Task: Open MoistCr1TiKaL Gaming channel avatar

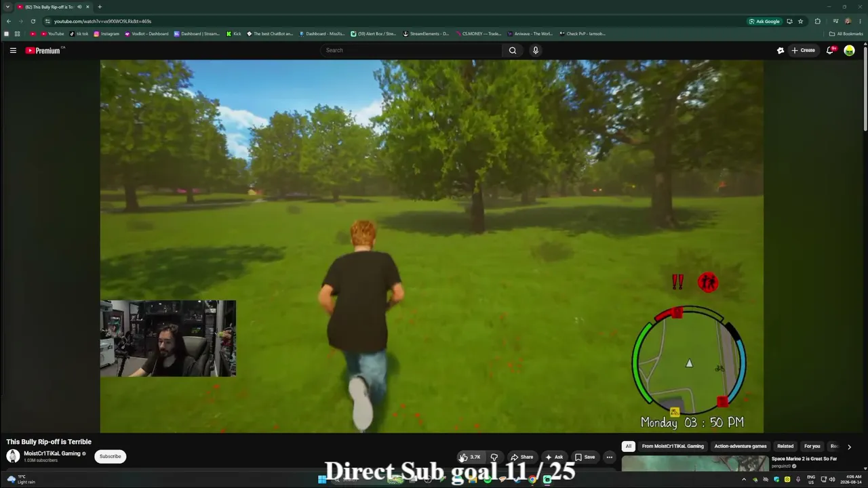Action: (13, 456)
